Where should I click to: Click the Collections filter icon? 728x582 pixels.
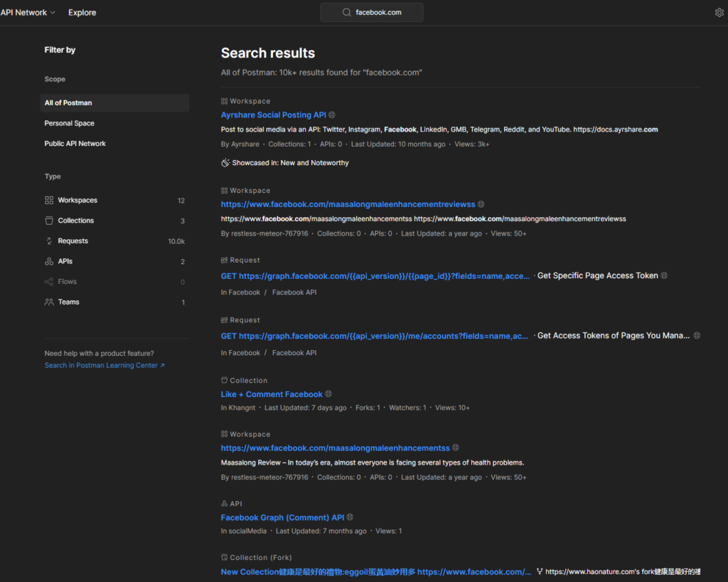[x=49, y=221]
